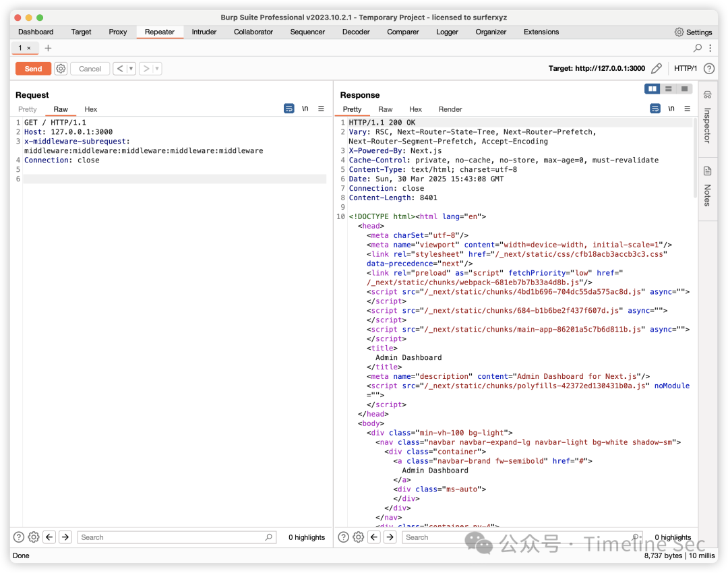Select the response Render view tab
Image resolution: width=728 pixels, height=573 pixels.
tap(450, 109)
